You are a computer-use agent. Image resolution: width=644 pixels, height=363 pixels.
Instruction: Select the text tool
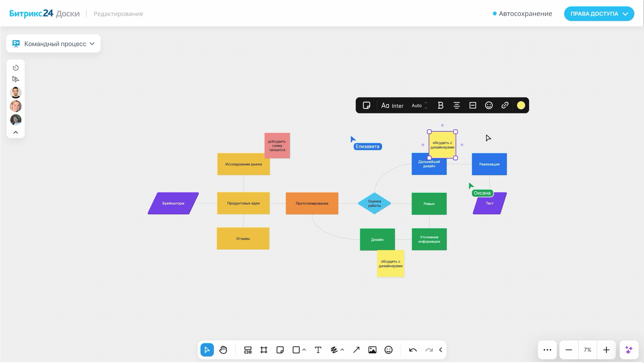point(318,350)
